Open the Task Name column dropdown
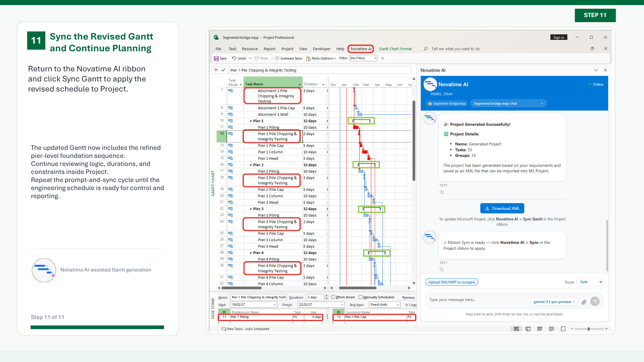This screenshot has width=644, height=362. 300,84
